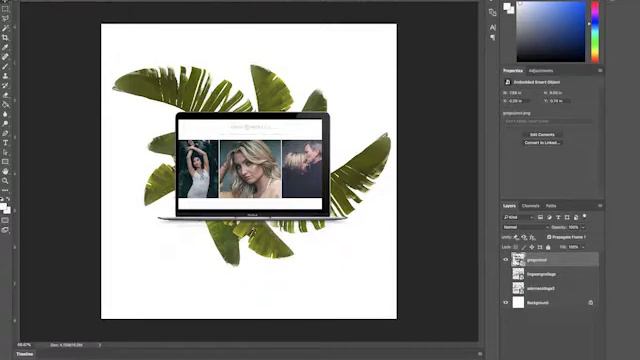Image resolution: width=640 pixels, height=360 pixels.
Task: Click the Edit Contents button
Action: [x=542, y=134]
